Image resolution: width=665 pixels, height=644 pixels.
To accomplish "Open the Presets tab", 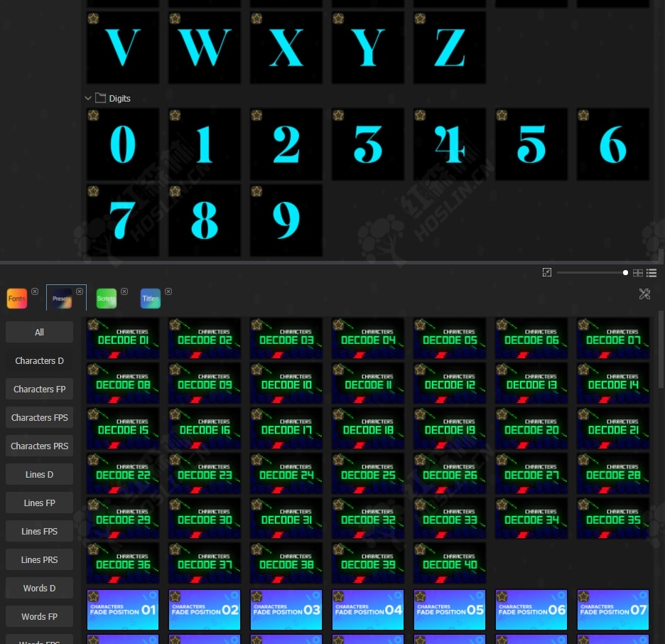I will click(62, 299).
